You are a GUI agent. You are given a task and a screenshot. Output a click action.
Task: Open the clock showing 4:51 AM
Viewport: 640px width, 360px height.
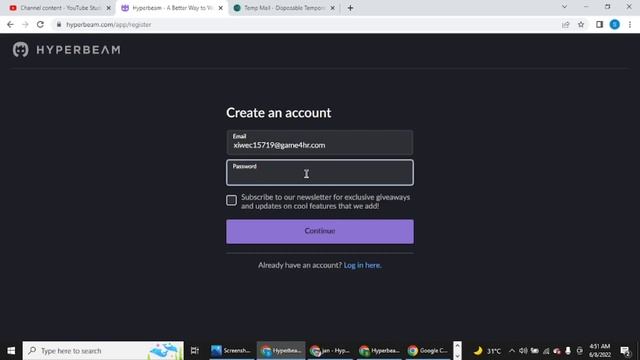click(600, 351)
